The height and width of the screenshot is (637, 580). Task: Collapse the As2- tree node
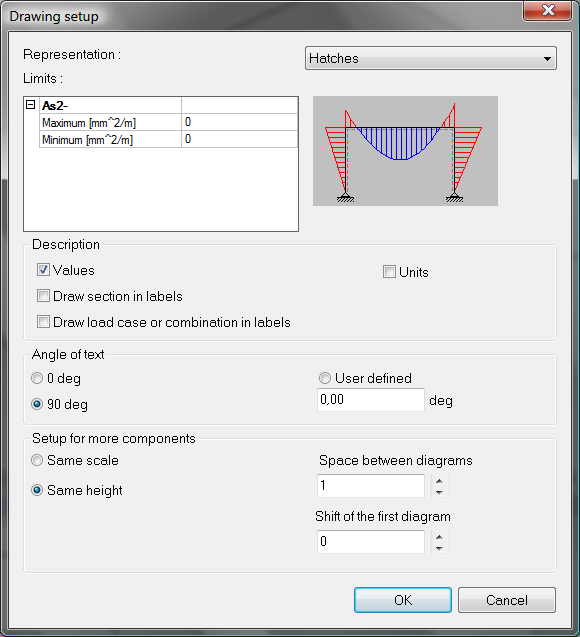click(30, 105)
